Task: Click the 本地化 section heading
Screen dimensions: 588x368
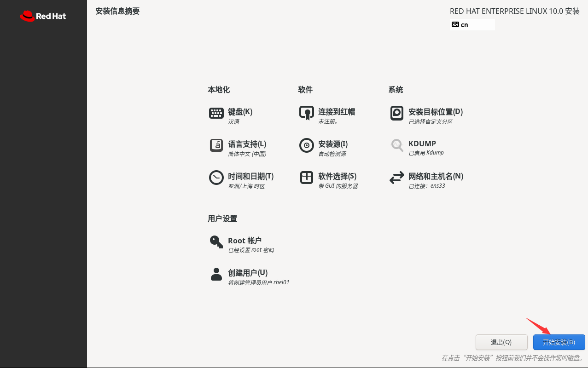Action: 219,90
